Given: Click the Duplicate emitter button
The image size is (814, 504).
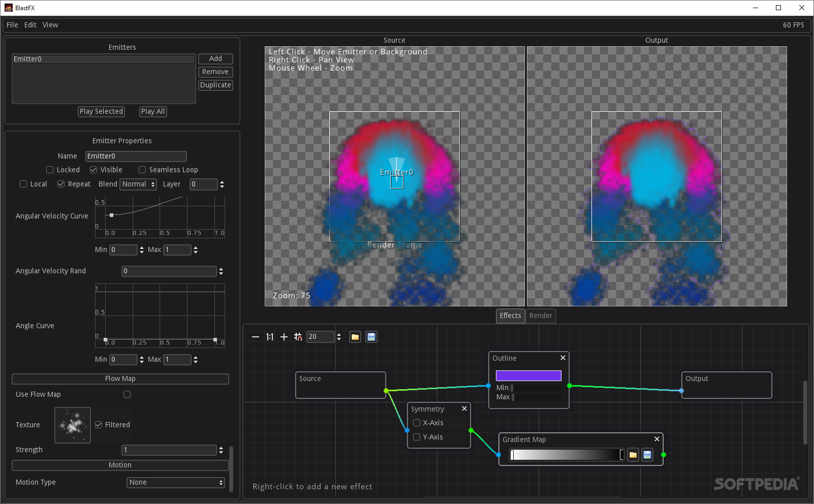Looking at the screenshot, I should pos(215,85).
